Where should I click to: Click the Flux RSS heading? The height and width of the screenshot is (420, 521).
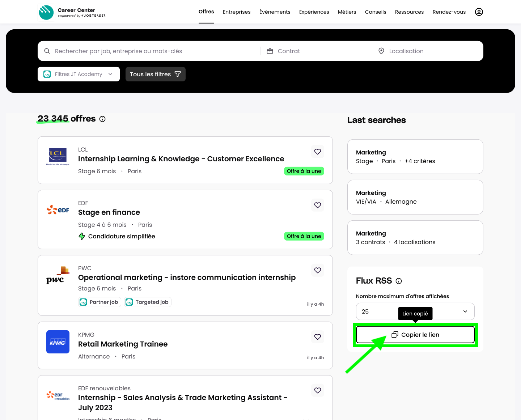click(x=374, y=281)
